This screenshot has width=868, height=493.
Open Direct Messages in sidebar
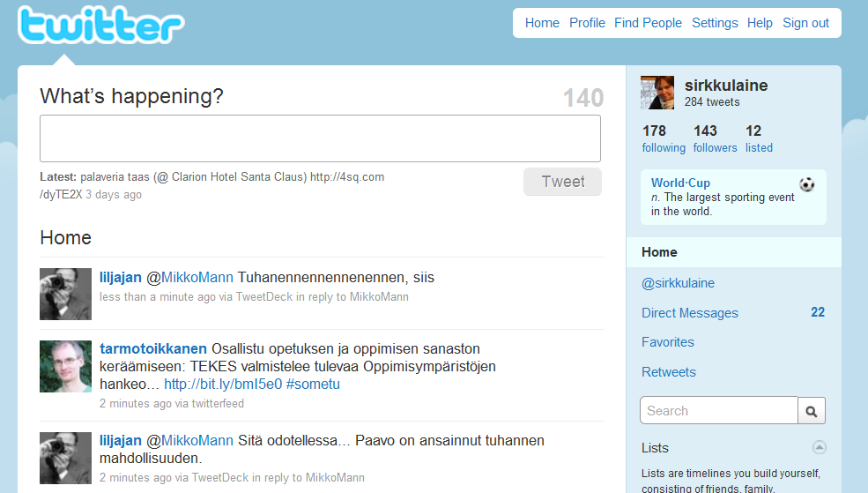690,313
